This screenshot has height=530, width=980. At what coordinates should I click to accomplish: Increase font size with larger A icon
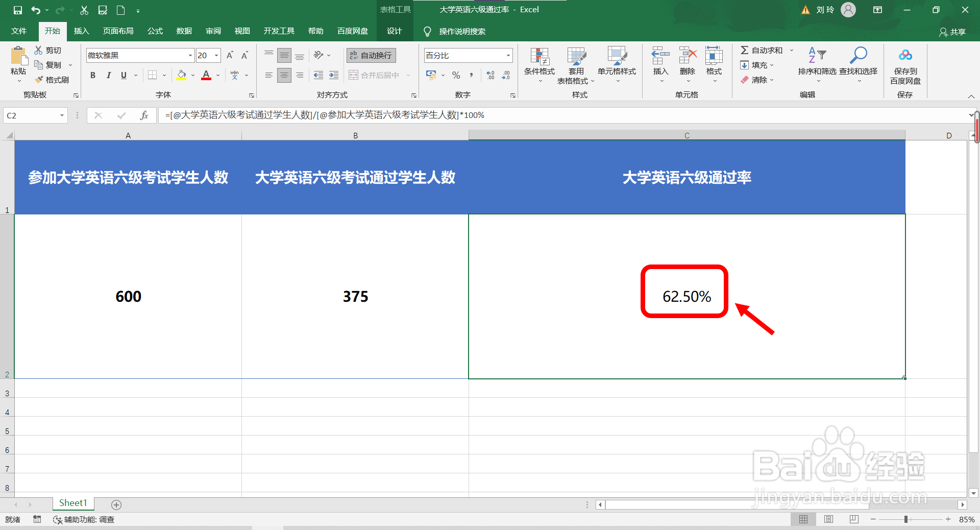coord(230,55)
